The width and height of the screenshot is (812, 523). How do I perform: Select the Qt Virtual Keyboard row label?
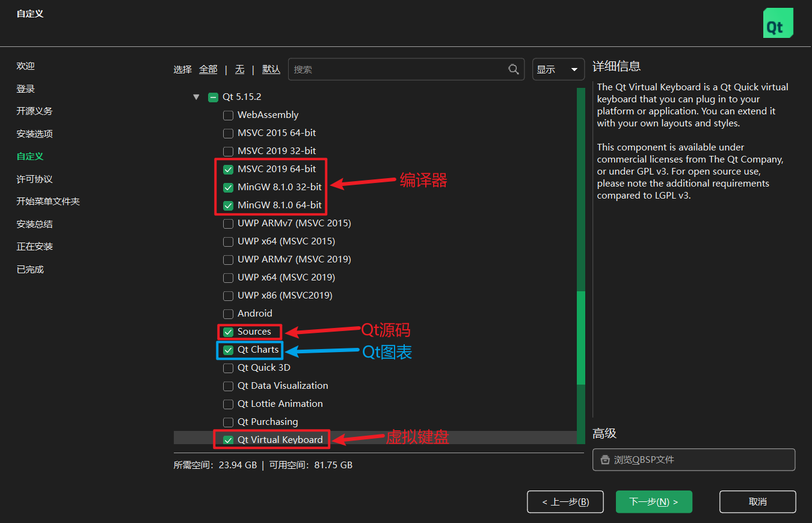(280, 440)
